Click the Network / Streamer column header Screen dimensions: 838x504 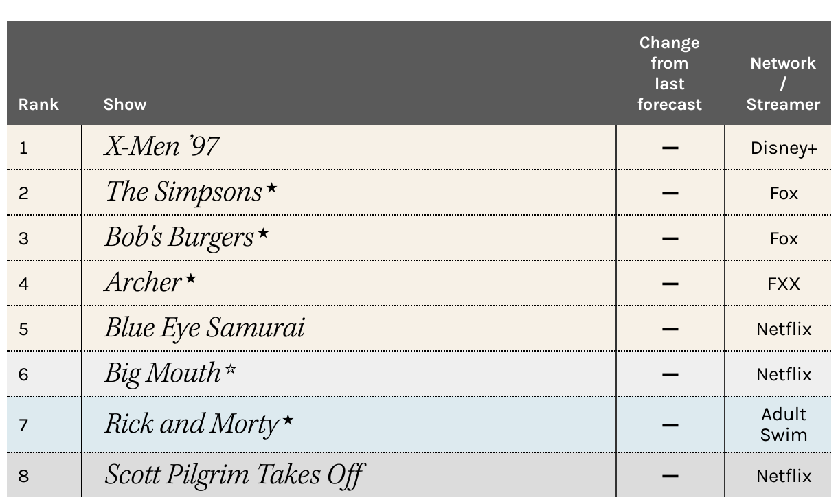(x=783, y=84)
